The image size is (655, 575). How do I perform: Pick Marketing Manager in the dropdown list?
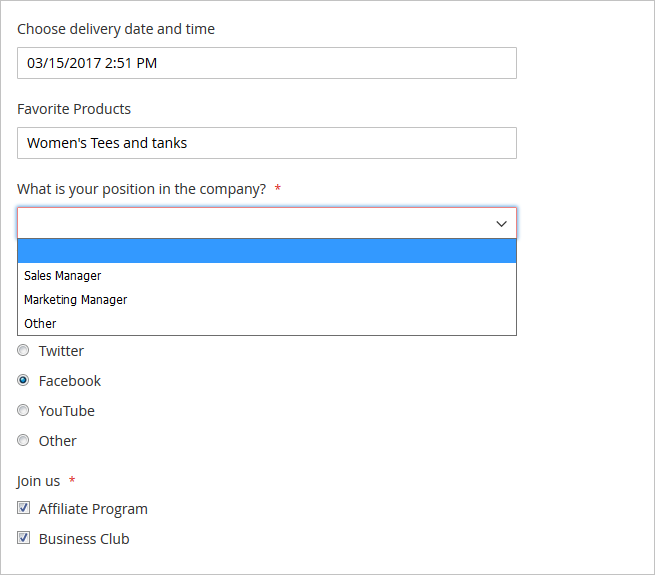(x=75, y=299)
